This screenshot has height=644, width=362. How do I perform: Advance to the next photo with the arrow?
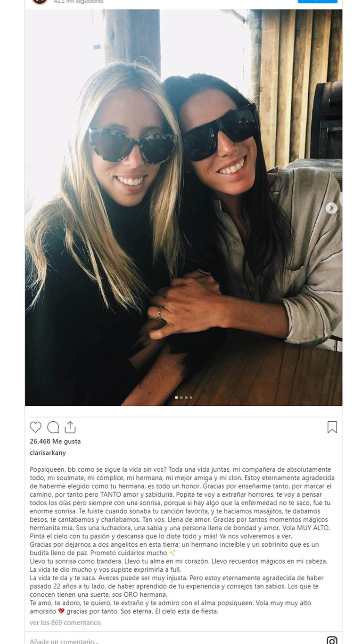(331, 208)
